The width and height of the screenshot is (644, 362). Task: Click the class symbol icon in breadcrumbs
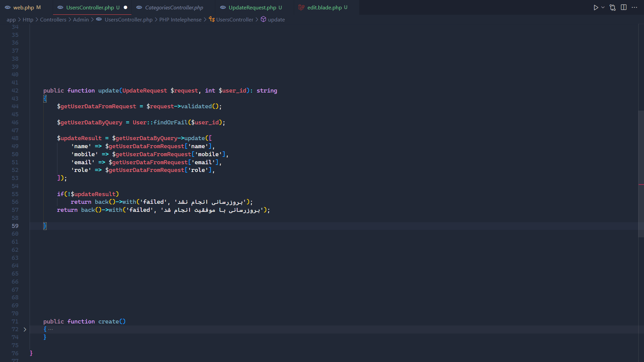212,19
